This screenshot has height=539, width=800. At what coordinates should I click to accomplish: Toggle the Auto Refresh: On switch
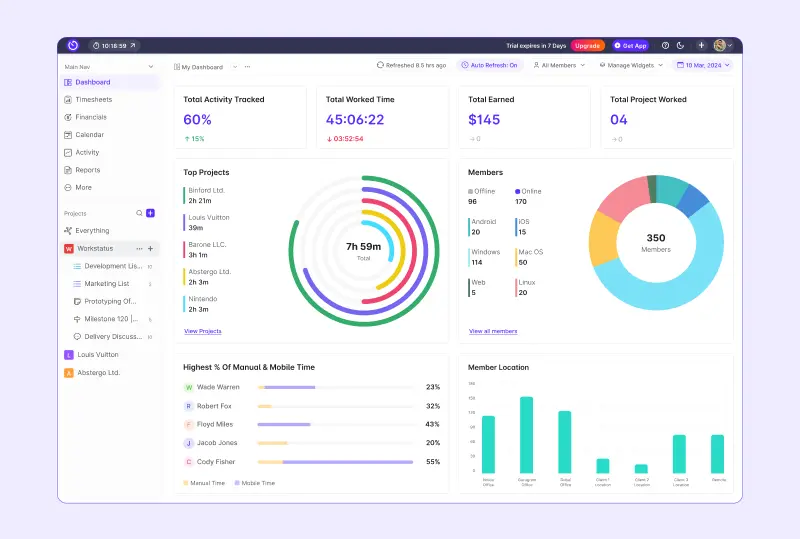pyautogui.click(x=490, y=65)
